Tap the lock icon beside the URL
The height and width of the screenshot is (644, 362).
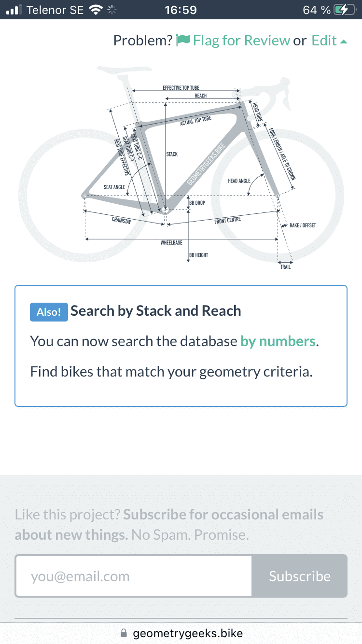(x=124, y=633)
